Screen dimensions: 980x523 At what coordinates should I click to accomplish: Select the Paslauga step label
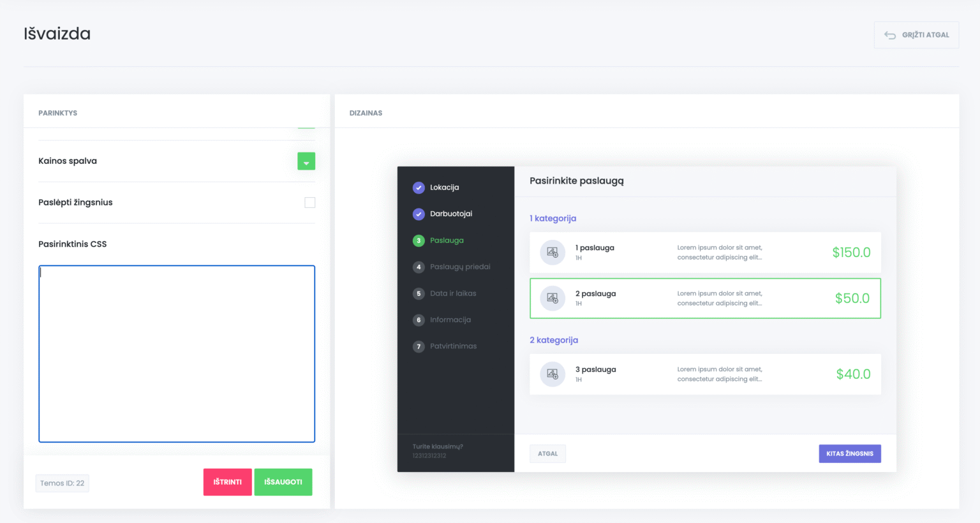coord(447,240)
